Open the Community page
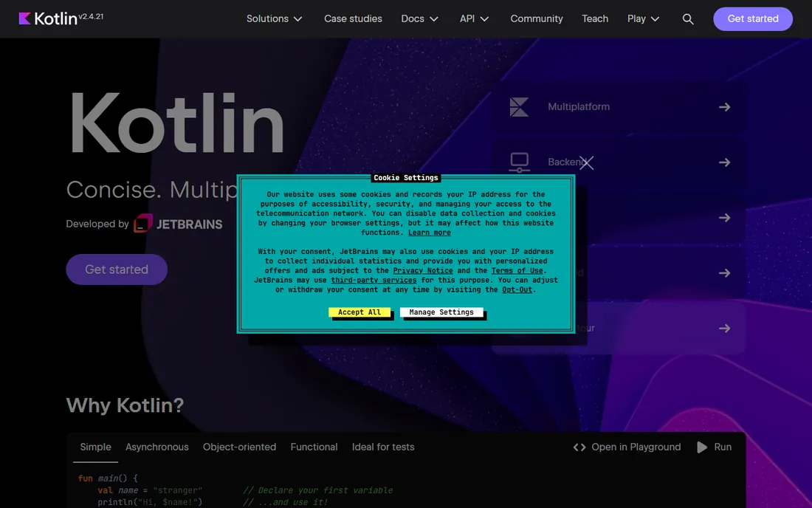This screenshot has width=812, height=508. (x=537, y=18)
